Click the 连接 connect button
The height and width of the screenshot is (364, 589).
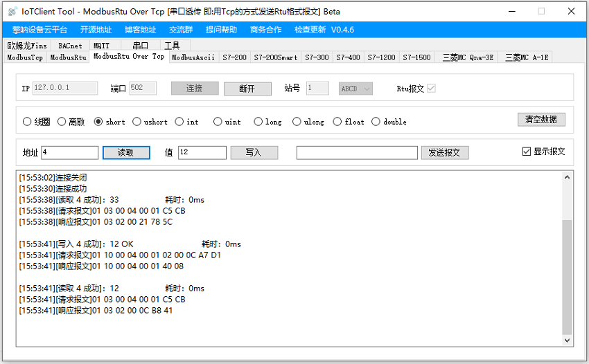pyautogui.click(x=195, y=89)
